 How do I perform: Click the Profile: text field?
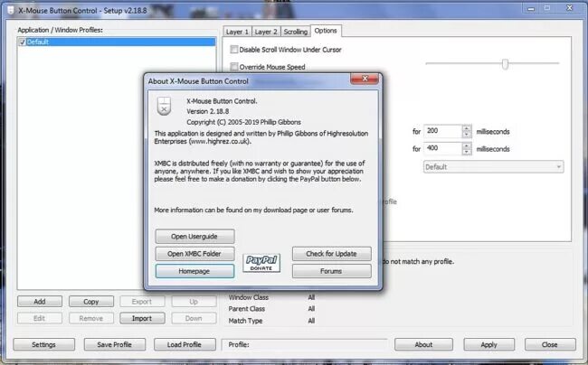coord(305,344)
